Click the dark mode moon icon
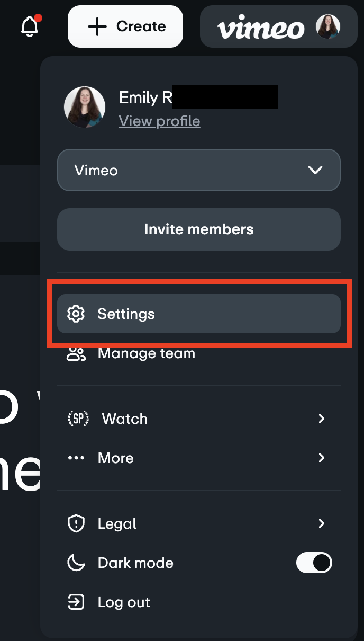Viewport: 364px width, 641px height. 77,563
